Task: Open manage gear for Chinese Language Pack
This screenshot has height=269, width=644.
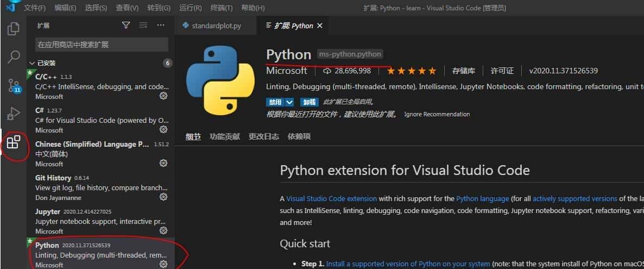Action: point(163,163)
